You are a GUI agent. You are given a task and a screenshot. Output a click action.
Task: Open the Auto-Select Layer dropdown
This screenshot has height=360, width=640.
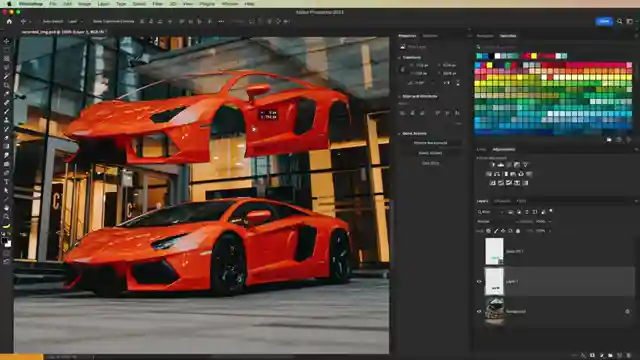[x=76, y=21]
